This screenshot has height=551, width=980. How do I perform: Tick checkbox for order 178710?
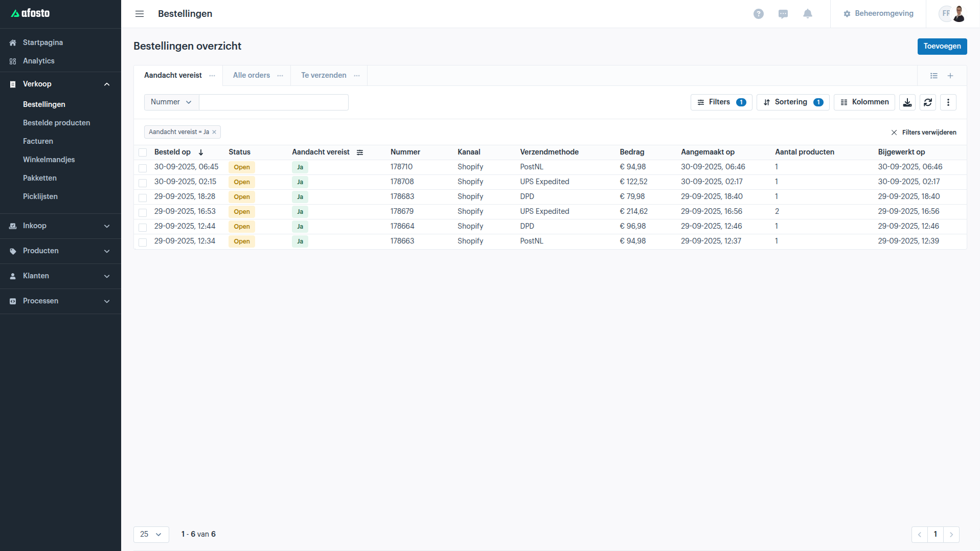[x=143, y=168]
